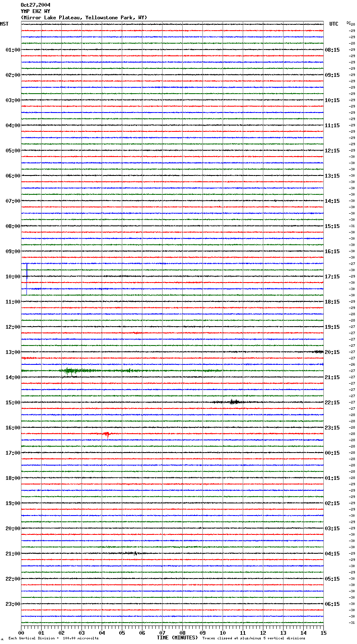Viewport: 357px width, 644px height.
Task: Click the "13:00" MST hour label
Action: click(x=13, y=352)
